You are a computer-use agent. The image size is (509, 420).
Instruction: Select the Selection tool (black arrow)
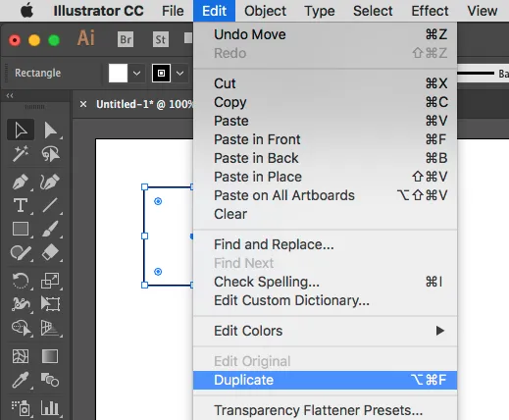tap(21, 131)
